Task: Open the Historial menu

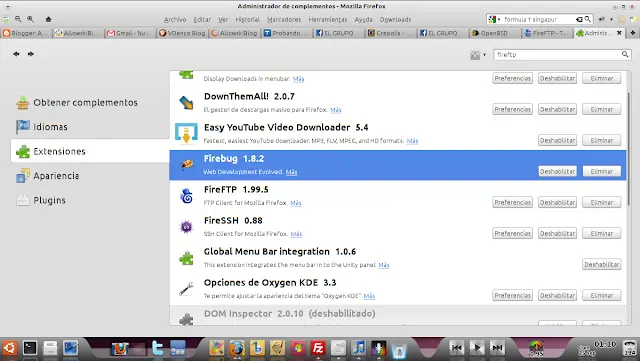Action: [x=247, y=20]
